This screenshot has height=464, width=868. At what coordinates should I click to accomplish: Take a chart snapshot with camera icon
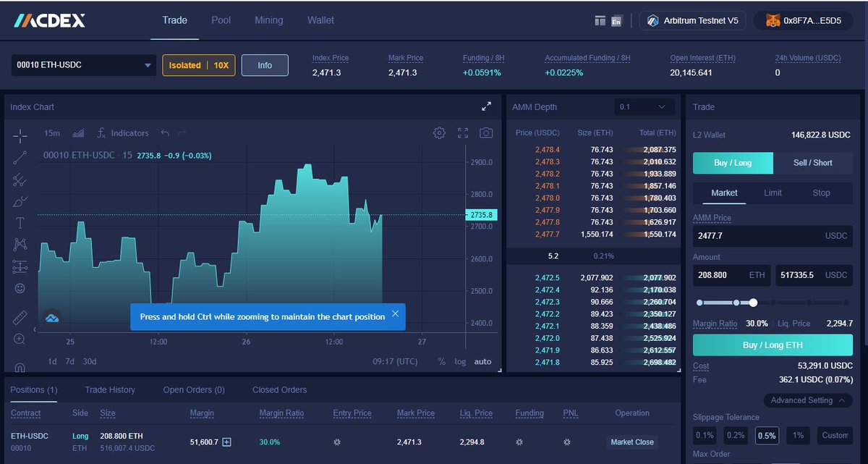(486, 133)
